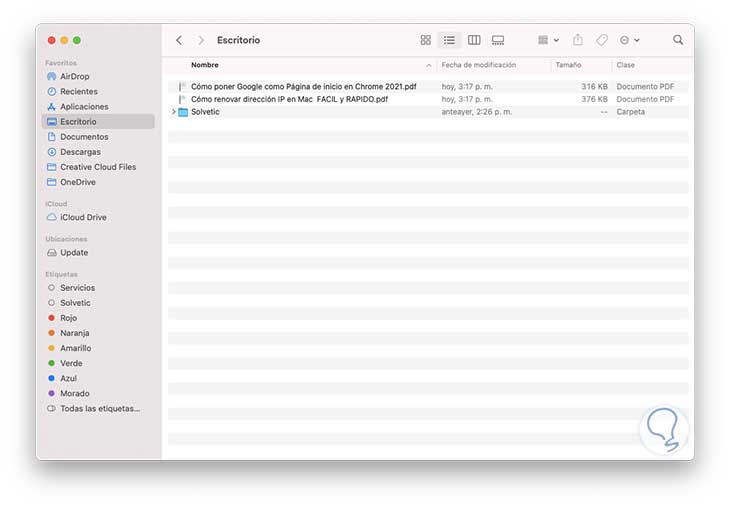The height and width of the screenshot is (507, 730).
Task: Open Recientes in the sidebar
Action: pos(98,91)
